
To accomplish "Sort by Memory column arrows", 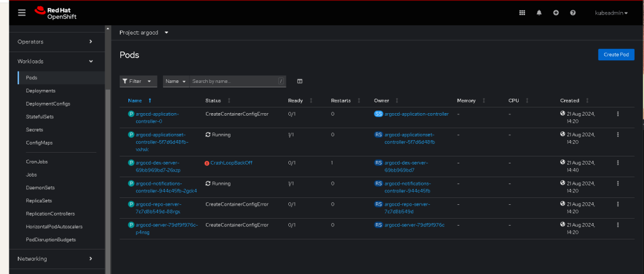I will [x=483, y=101].
